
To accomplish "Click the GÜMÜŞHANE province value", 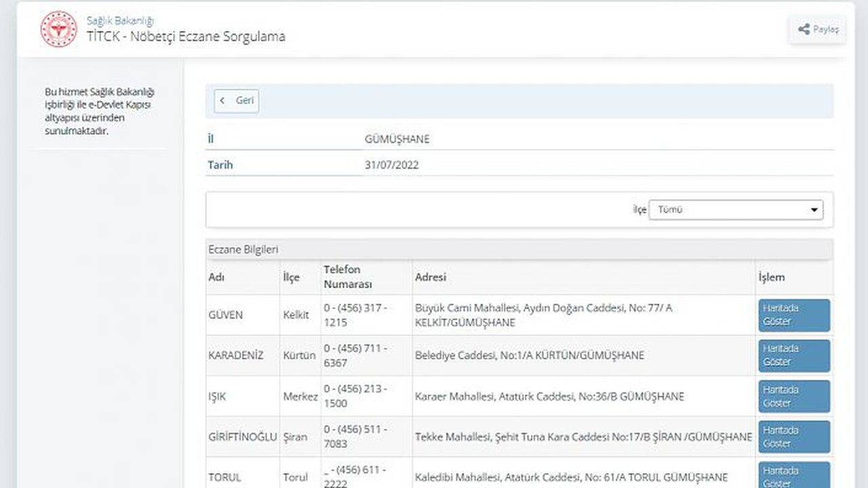I will 397,139.
